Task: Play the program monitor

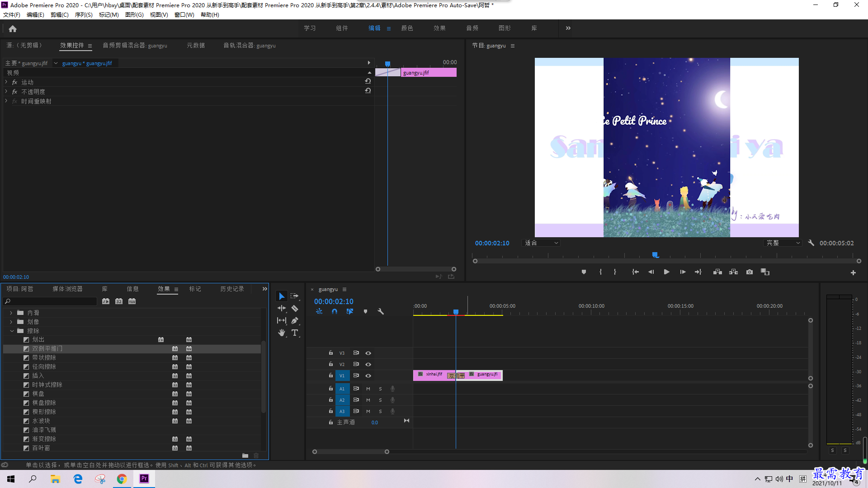Action: pyautogui.click(x=666, y=272)
